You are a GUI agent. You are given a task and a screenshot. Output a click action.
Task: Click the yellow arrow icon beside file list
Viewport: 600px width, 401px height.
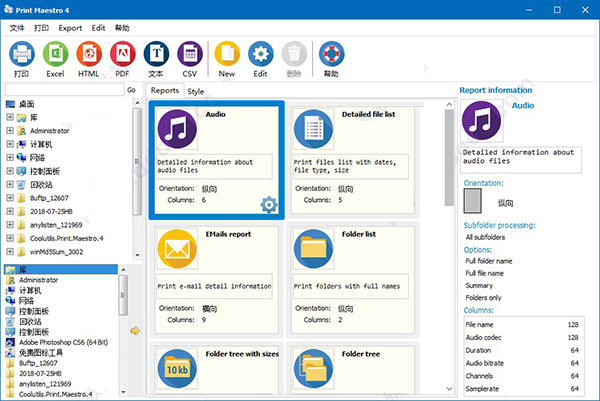135,331
